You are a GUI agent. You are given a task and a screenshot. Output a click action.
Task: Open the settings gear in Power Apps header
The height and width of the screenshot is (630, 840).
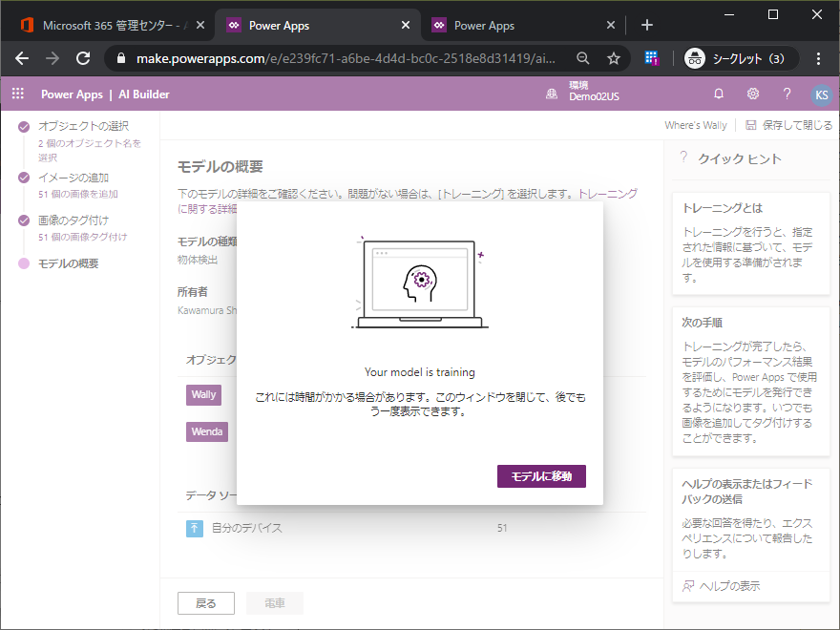click(x=753, y=94)
